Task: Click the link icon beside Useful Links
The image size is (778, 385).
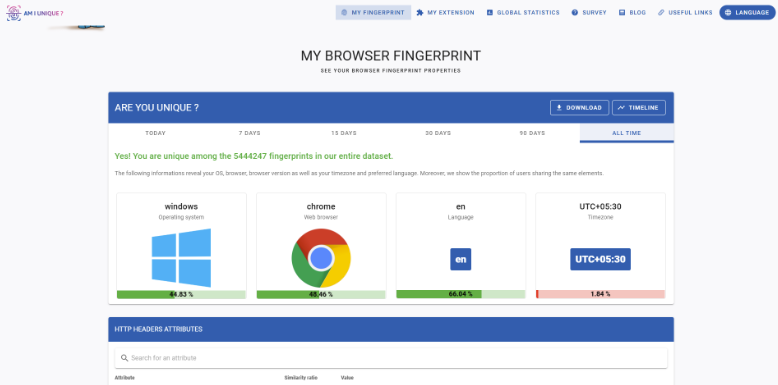Action: (x=661, y=12)
